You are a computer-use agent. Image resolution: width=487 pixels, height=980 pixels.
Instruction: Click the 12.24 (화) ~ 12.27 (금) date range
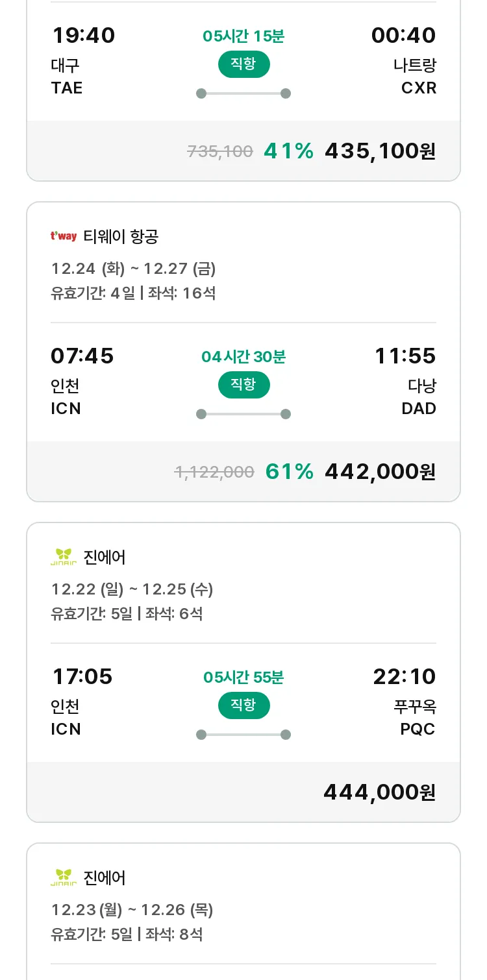coord(133,269)
